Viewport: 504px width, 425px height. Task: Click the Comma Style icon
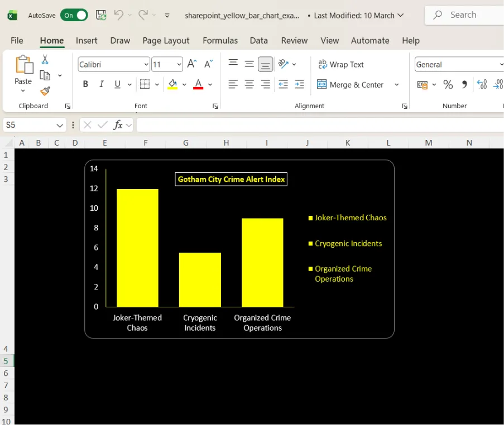point(464,84)
